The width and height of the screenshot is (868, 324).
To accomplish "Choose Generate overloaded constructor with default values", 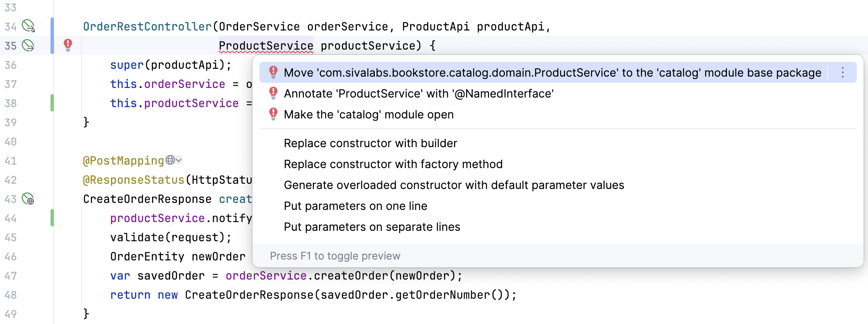I will [x=454, y=185].
